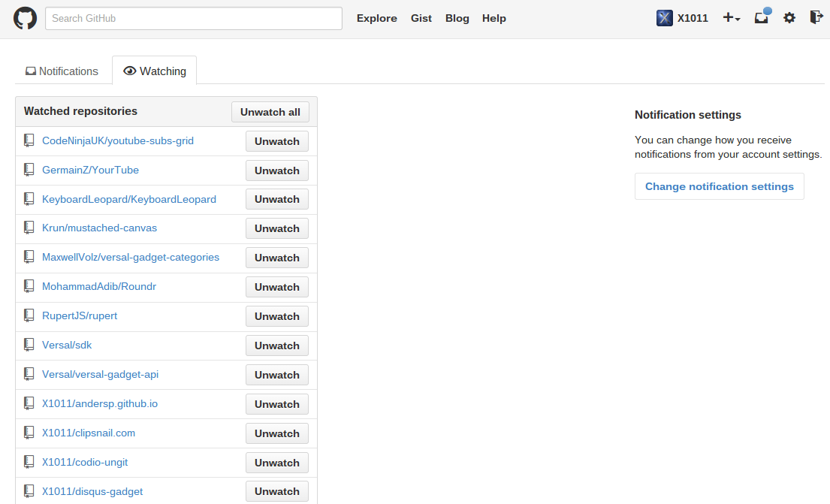The height and width of the screenshot is (504, 830).
Task: Open the Help menu item
Action: [x=494, y=18]
